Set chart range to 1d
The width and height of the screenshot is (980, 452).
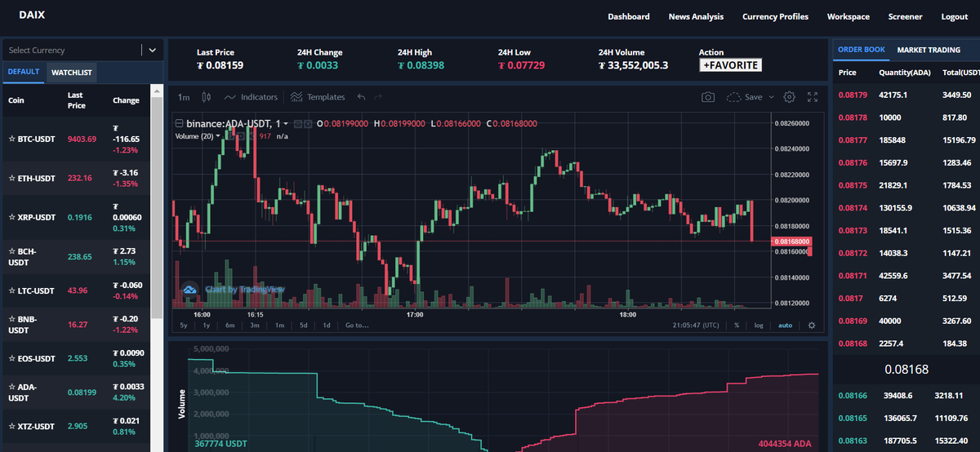(327, 325)
